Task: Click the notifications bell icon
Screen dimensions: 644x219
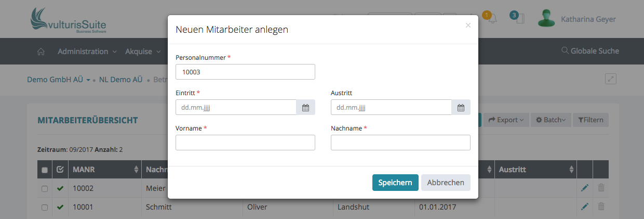Action: [492, 19]
